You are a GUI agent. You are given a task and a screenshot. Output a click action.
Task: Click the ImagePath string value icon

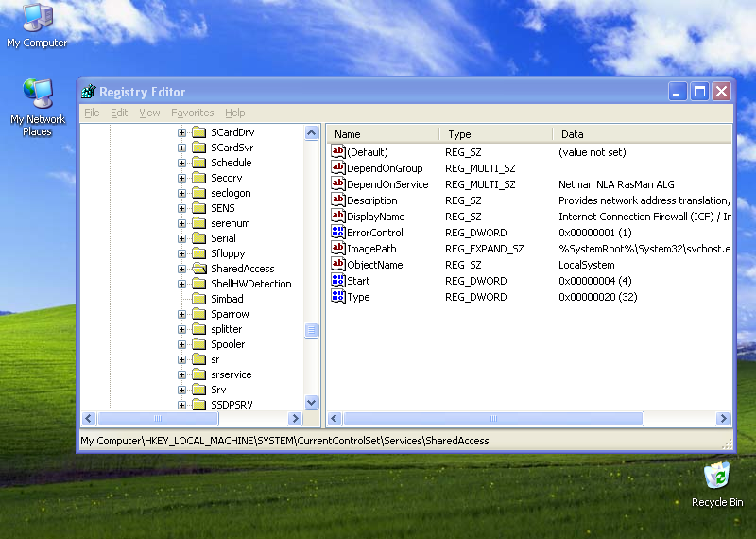338,248
